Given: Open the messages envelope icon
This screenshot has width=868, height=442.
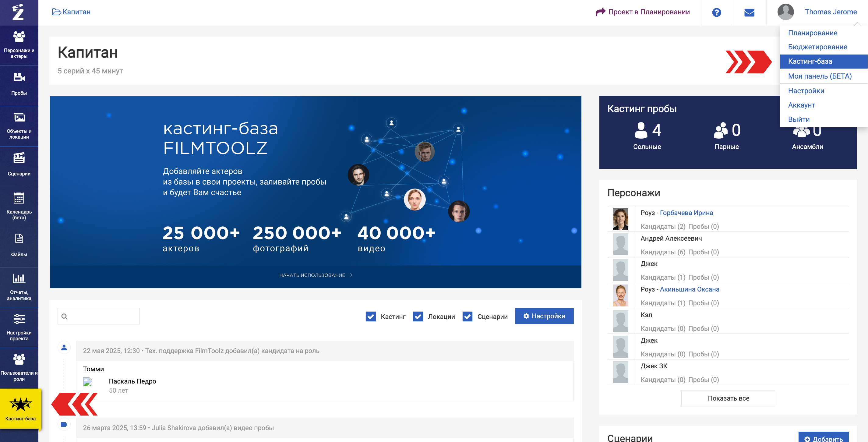Looking at the screenshot, I should [x=749, y=12].
